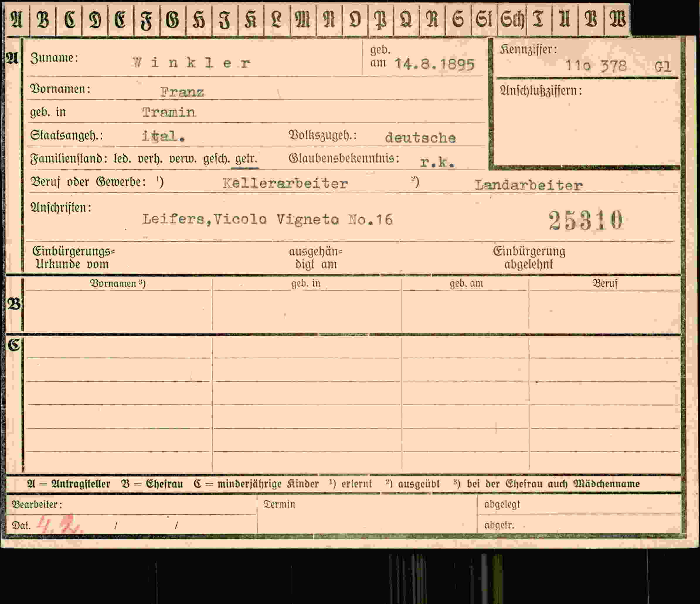The height and width of the screenshot is (604, 700).
Task: Select the 'F' alphabet index tab
Action: coord(147,20)
